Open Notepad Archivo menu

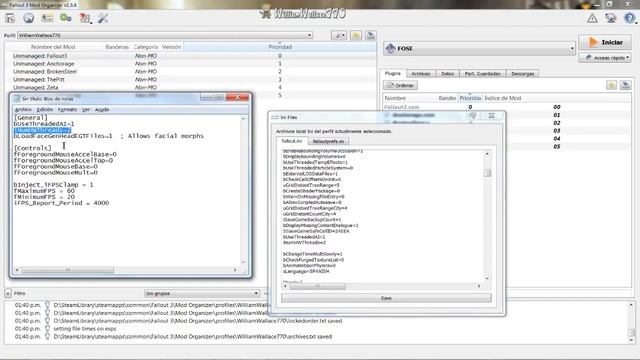point(23,109)
